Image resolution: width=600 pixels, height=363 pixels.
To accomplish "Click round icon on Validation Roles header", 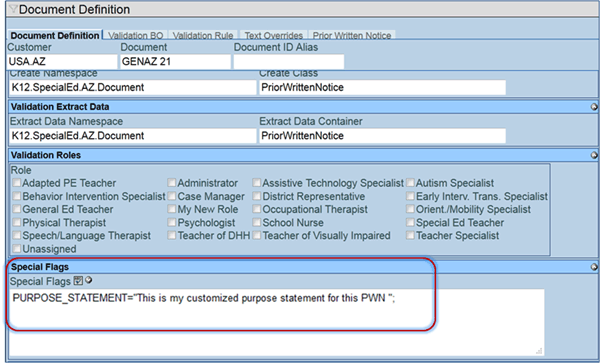I will [594, 155].
